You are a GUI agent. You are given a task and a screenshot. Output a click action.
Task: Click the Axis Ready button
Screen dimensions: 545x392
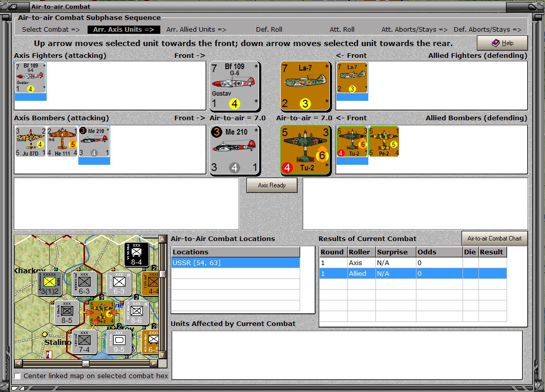tap(272, 185)
